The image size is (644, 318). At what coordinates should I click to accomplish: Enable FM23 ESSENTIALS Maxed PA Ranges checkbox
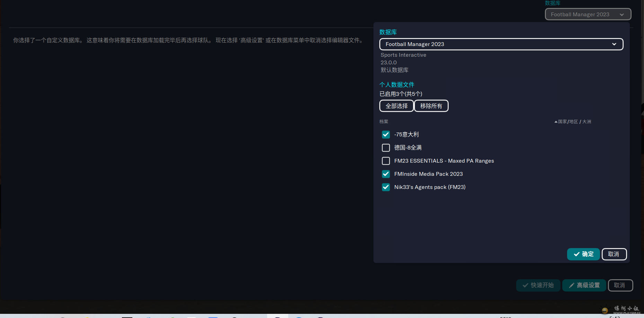pyautogui.click(x=386, y=161)
